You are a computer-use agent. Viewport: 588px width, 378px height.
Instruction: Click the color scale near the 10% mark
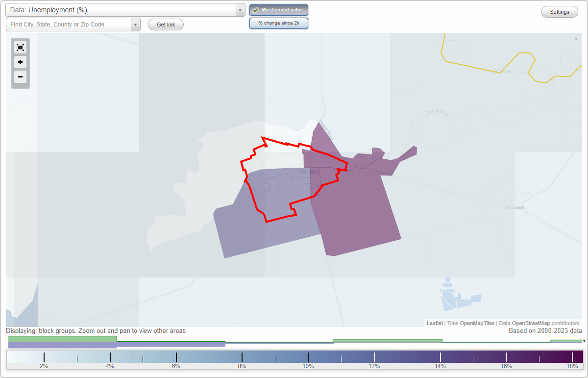[x=308, y=356]
